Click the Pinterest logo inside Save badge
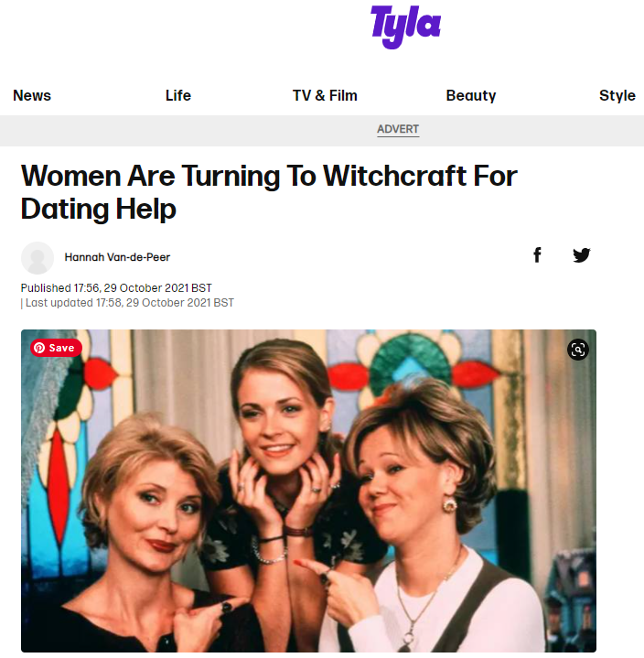Viewport: 644px width, 658px height. click(x=39, y=348)
